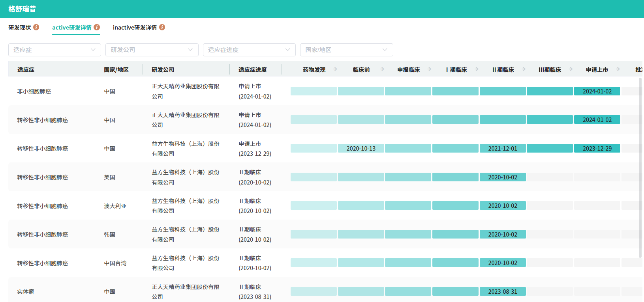Viewport: 644px width, 302px height.
Task: Open the 适应症 filter dropdown
Action: click(54, 50)
